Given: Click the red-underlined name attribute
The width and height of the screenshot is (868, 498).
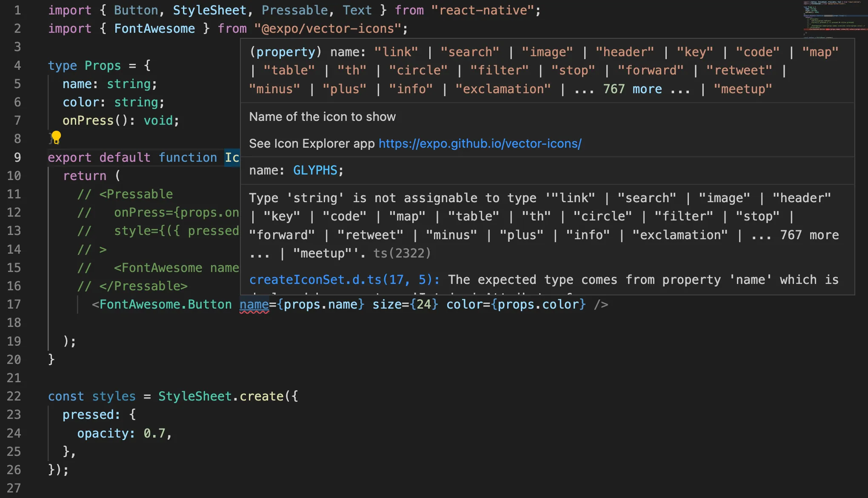Looking at the screenshot, I should (254, 304).
